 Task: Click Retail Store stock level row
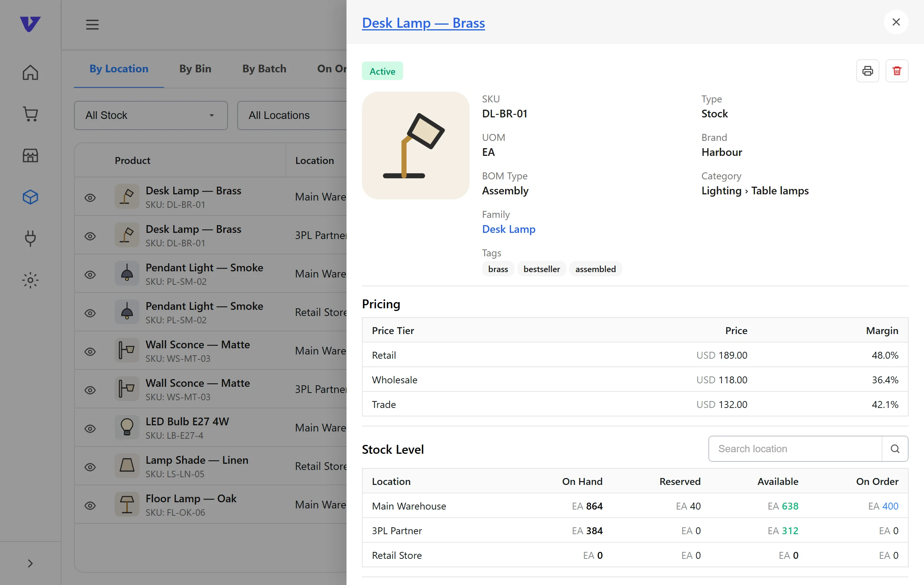[635, 555]
